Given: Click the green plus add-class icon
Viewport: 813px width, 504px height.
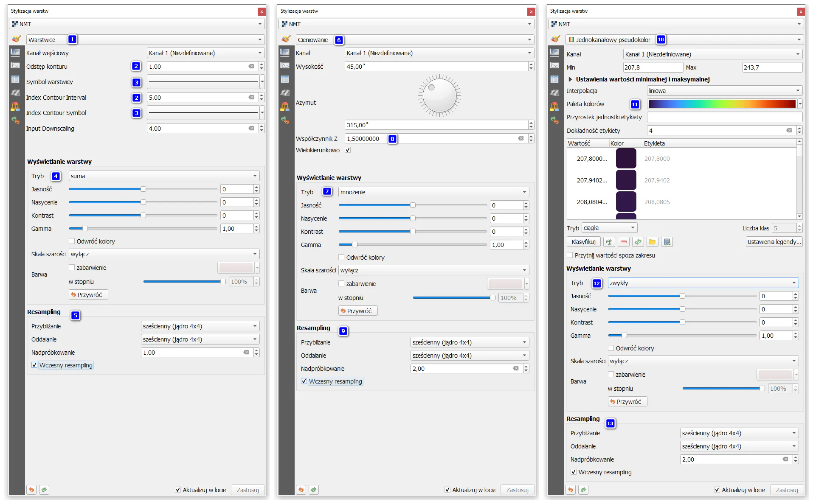Looking at the screenshot, I should coord(609,242).
